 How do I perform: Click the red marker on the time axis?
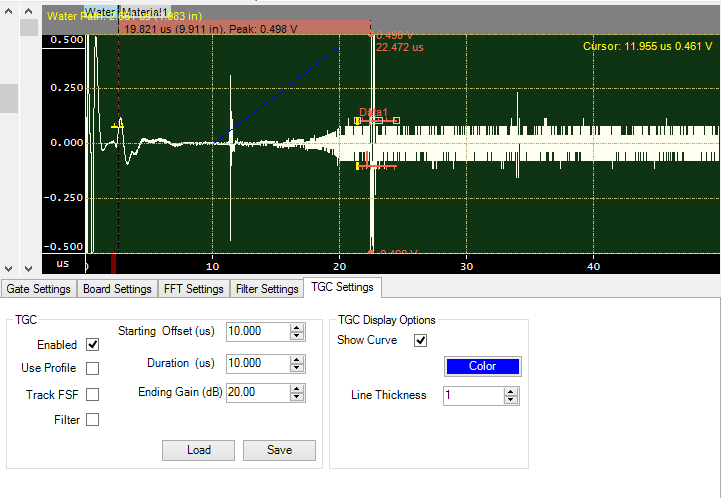[114, 263]
